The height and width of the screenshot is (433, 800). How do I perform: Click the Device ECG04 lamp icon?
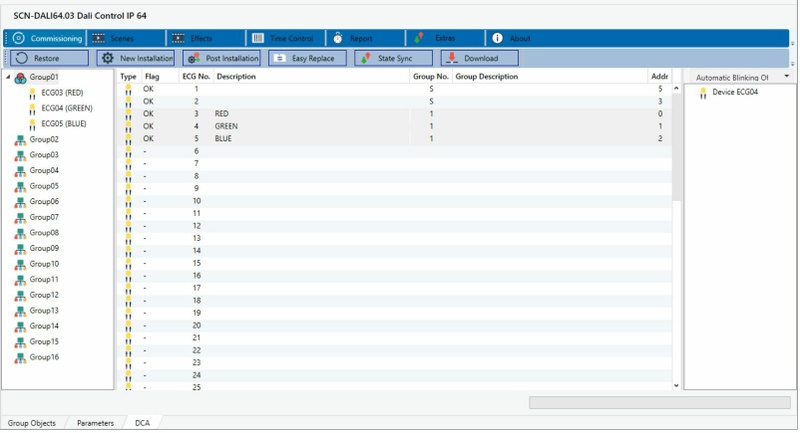pyautogui.click(x=703, y=93)
